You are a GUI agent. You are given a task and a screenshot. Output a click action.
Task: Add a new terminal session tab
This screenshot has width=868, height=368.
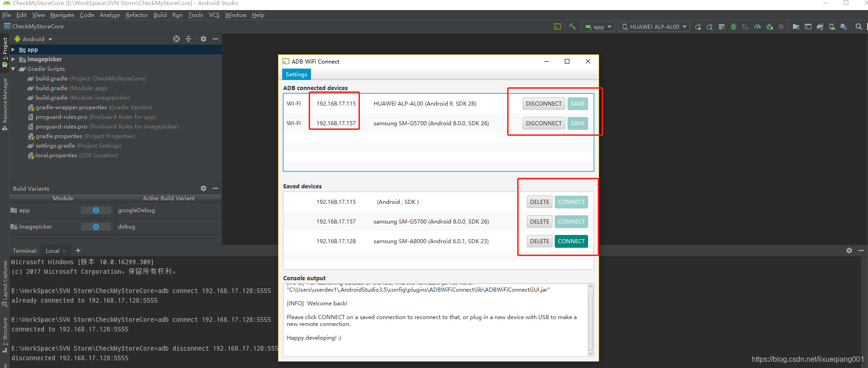(x=78, y=251)
